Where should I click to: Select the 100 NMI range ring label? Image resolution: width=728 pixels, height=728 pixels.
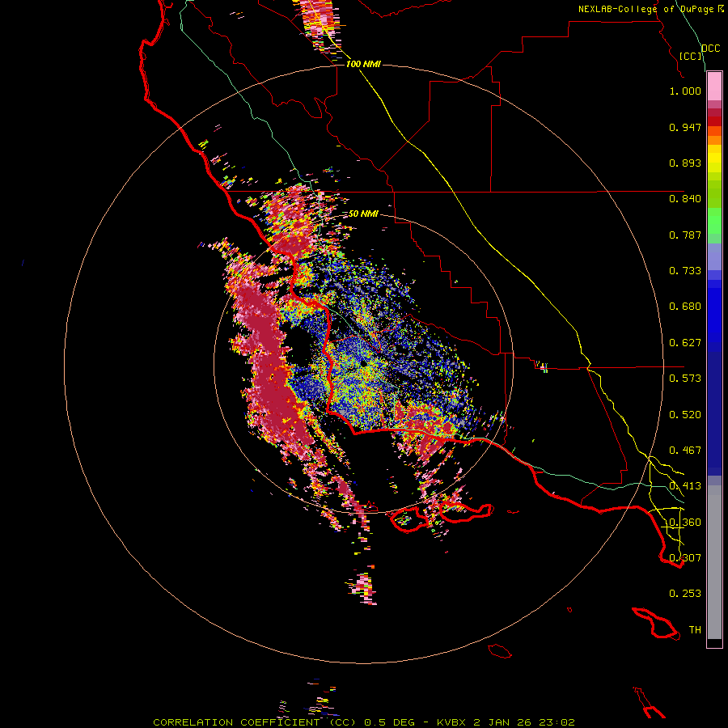(363, 64)
